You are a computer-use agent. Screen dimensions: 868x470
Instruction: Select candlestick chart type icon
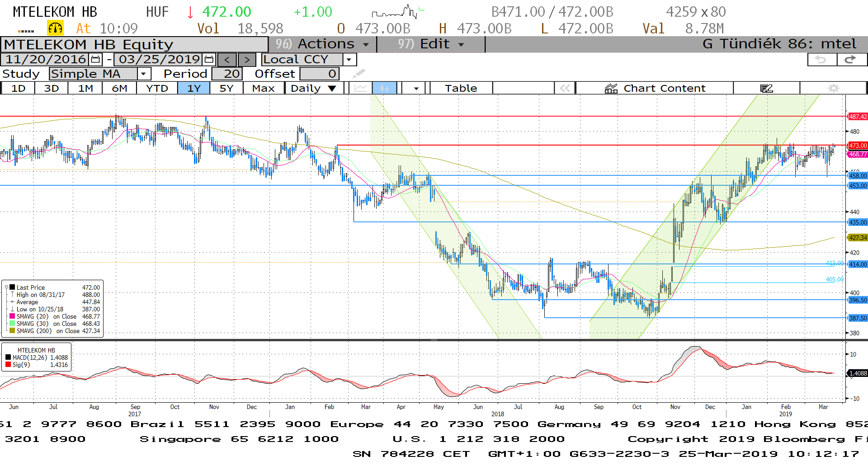tap(384, 88)
